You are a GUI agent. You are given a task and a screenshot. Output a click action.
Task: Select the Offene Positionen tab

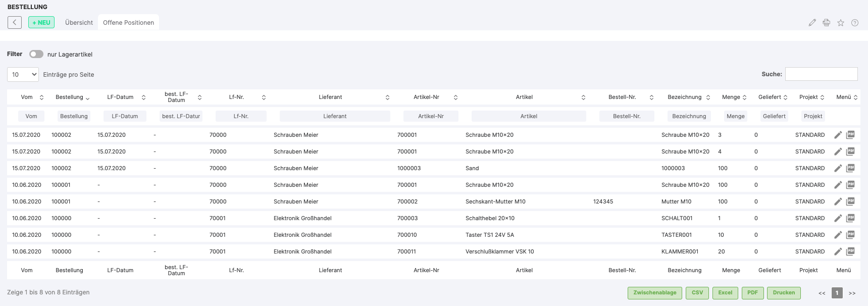click(128, 23)
